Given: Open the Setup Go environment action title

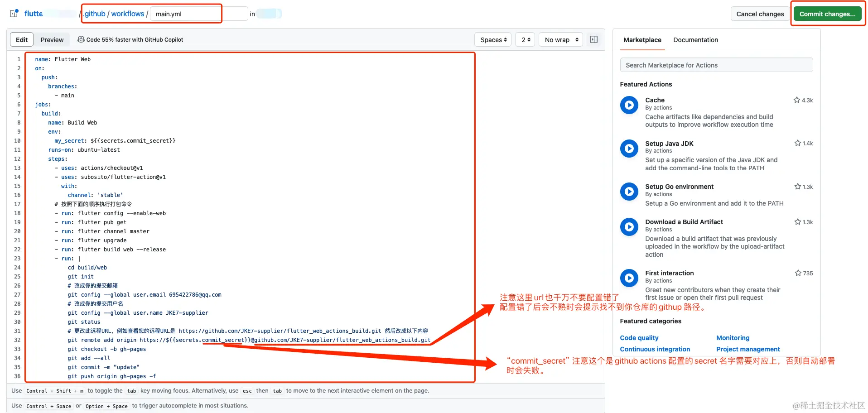Looking at the screenshot, I should pyautogui.click(x=679, y=187).
